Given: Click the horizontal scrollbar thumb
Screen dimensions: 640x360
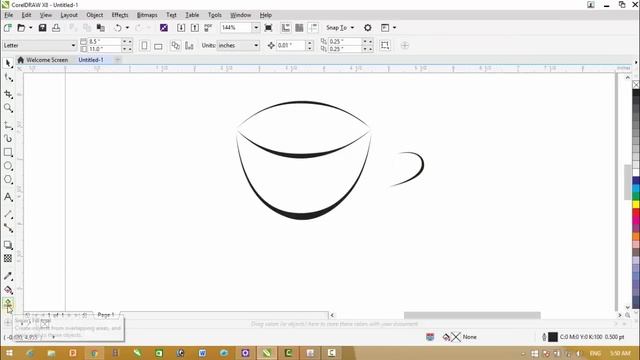Looking at the screenshot, I should coord(472,315).
